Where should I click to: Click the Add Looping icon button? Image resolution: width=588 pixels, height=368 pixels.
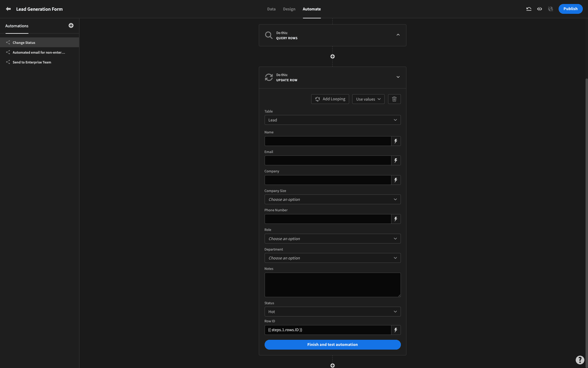pyautogui.click(x=318, y=99)
